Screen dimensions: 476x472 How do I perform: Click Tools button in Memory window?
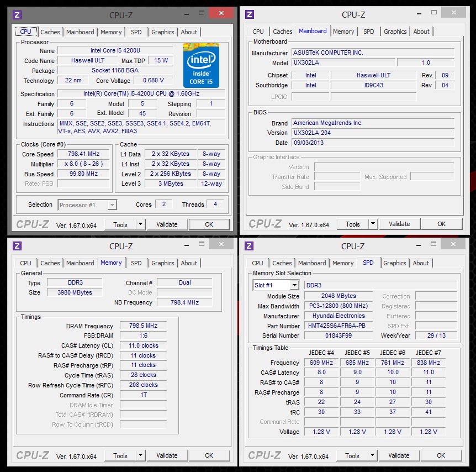point(120,455)
